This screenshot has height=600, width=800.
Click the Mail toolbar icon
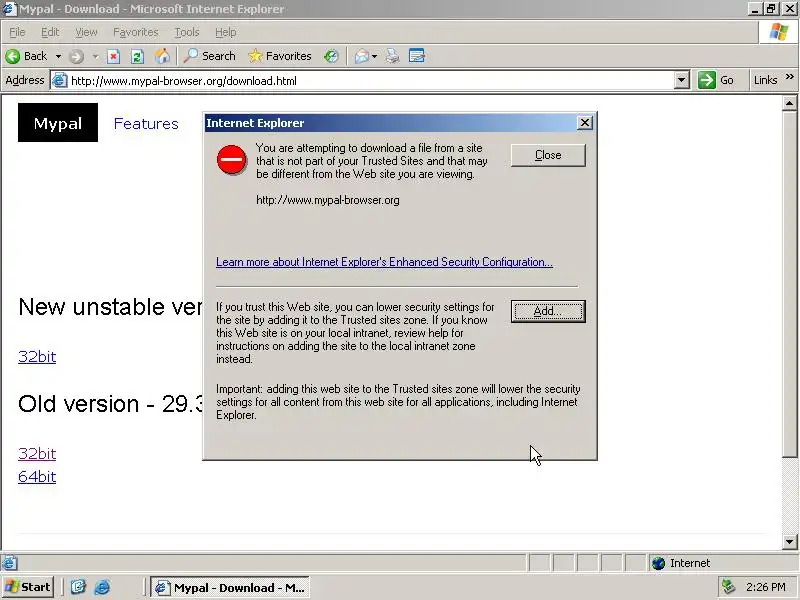click(362, 56)
